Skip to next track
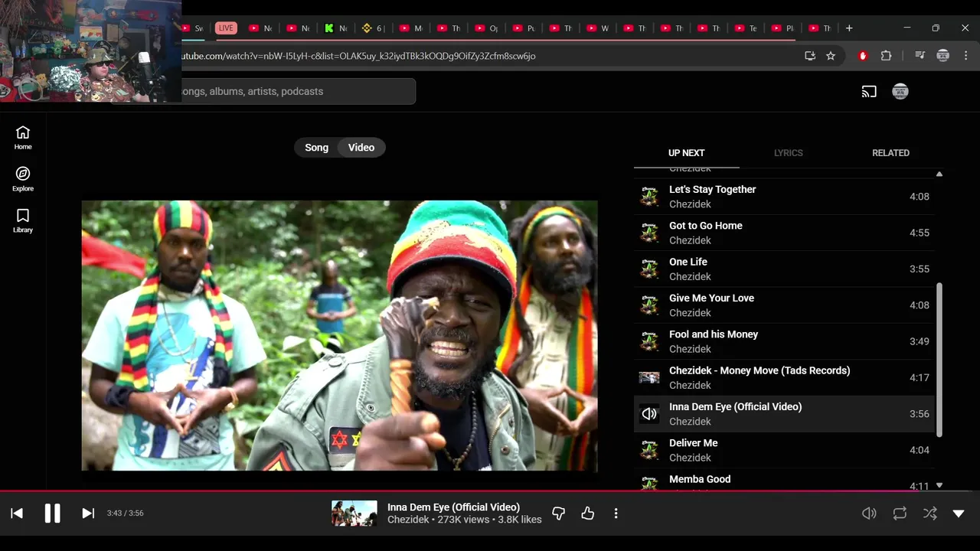 [x=88, y=514]
